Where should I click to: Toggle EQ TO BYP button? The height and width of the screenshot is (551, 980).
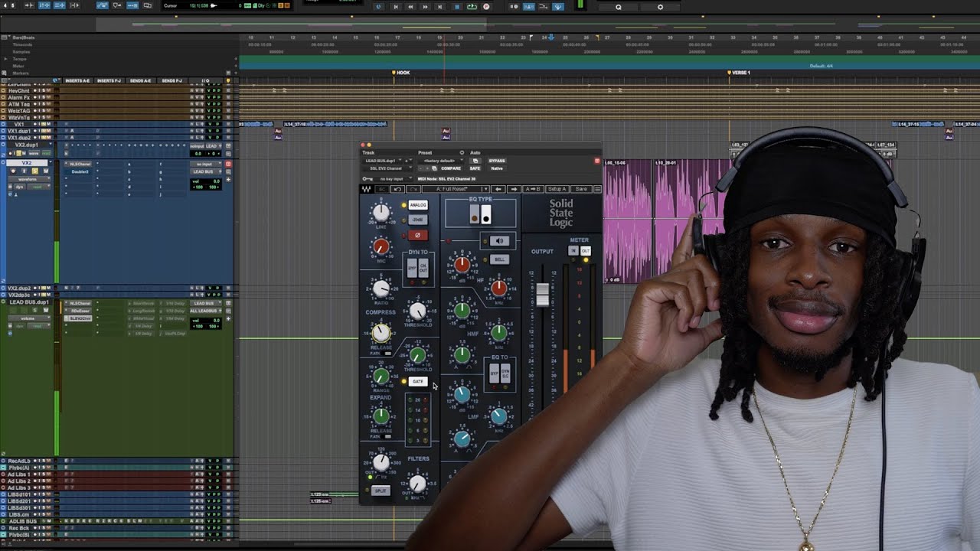[495, 373]
